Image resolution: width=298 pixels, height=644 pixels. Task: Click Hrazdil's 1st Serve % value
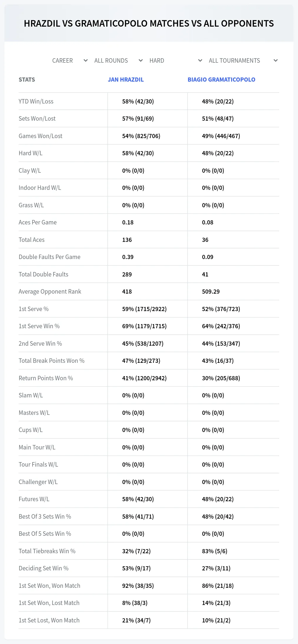pos(144,309)
